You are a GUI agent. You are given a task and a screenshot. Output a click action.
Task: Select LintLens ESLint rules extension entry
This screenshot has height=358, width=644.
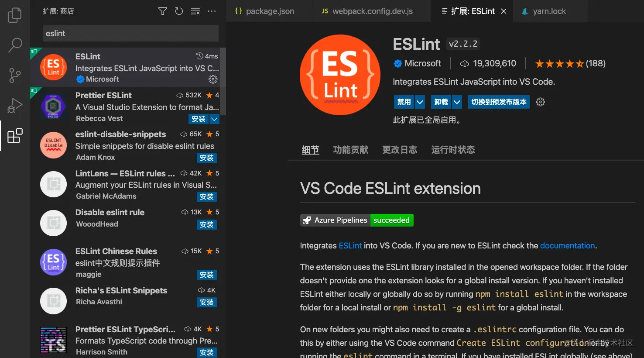(x=127, y=184)
